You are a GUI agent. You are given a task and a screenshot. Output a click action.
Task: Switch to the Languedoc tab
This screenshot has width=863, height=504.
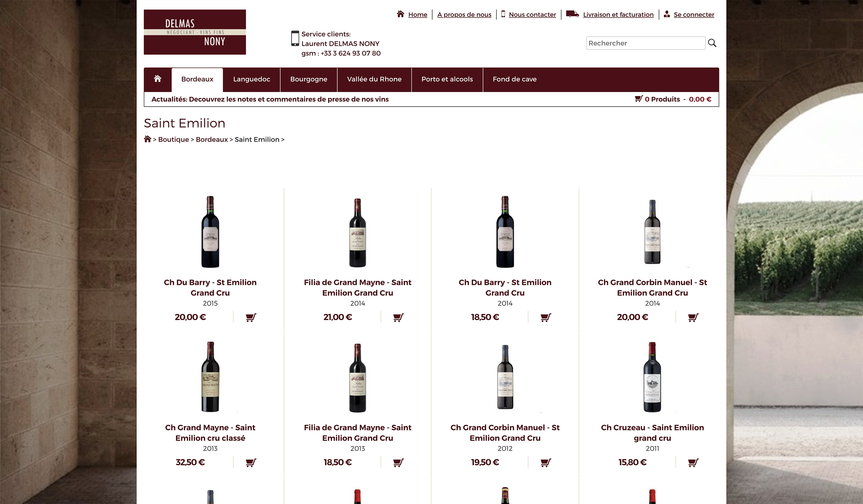click(x=252, y=79)
